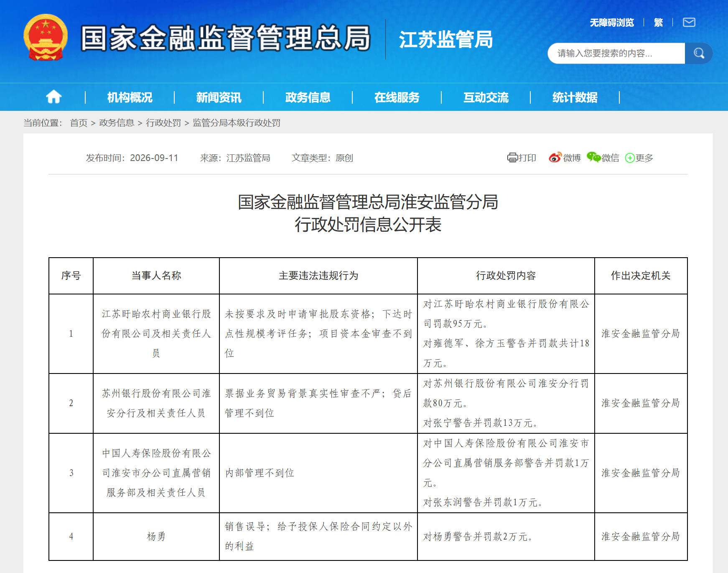Viewport: 728px width, 573px height.
Task: Click the 未按要求及时申请审批 violation cell
Action: pyautogui.click(x=318, y=334)
